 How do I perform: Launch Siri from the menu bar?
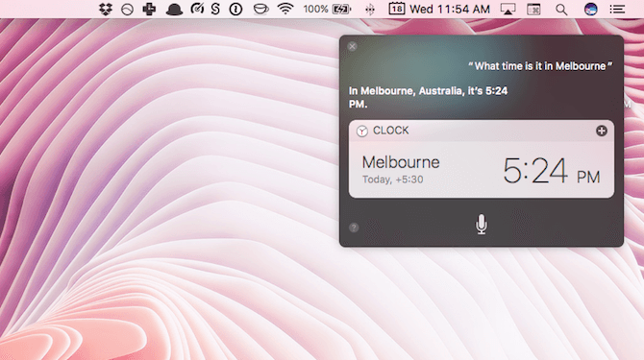[590, 9]
